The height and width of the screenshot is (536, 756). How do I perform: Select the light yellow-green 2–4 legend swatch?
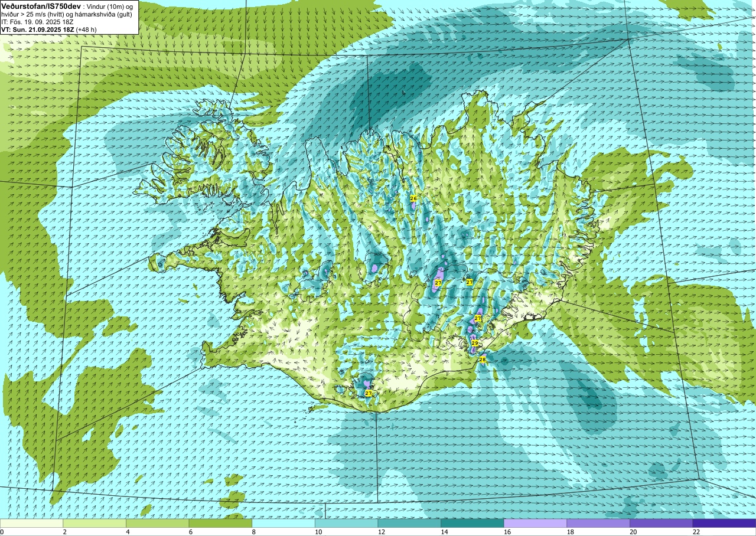(94, 523)
